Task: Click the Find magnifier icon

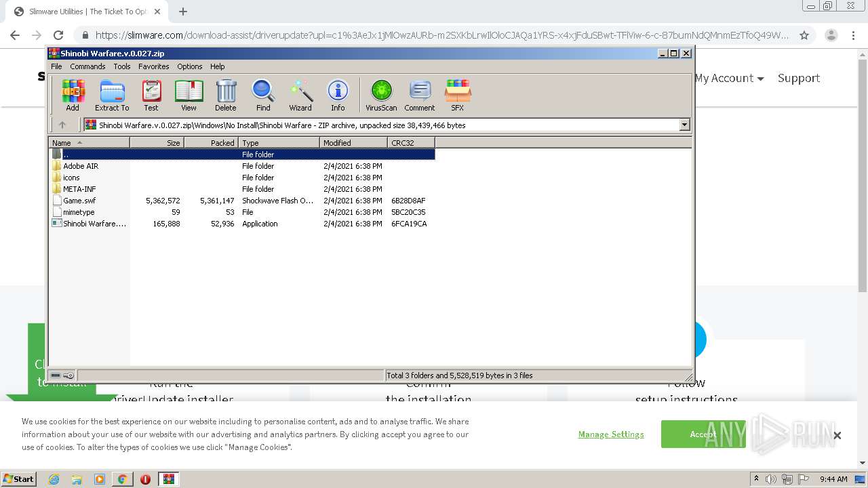Action: coord(263,95)
